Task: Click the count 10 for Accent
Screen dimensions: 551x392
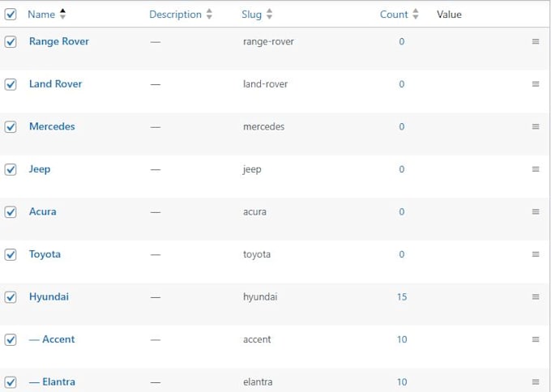Action: [x=402, y=339]
